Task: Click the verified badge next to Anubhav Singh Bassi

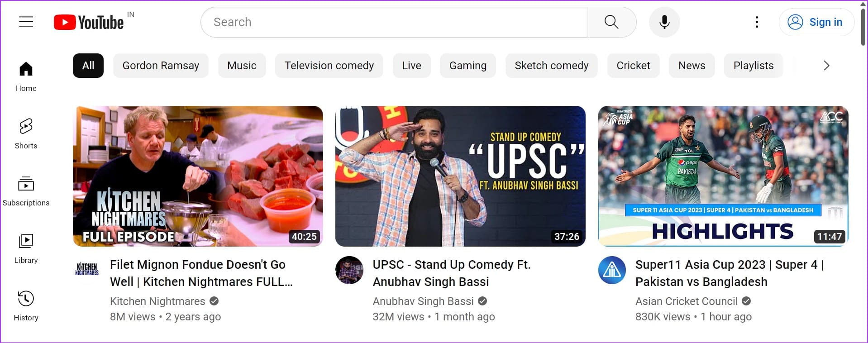Action: click(x=482, y=301)
